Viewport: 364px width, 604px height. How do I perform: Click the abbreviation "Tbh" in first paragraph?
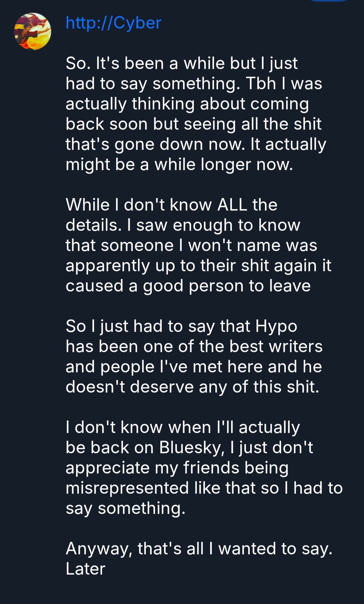(261, 84)
